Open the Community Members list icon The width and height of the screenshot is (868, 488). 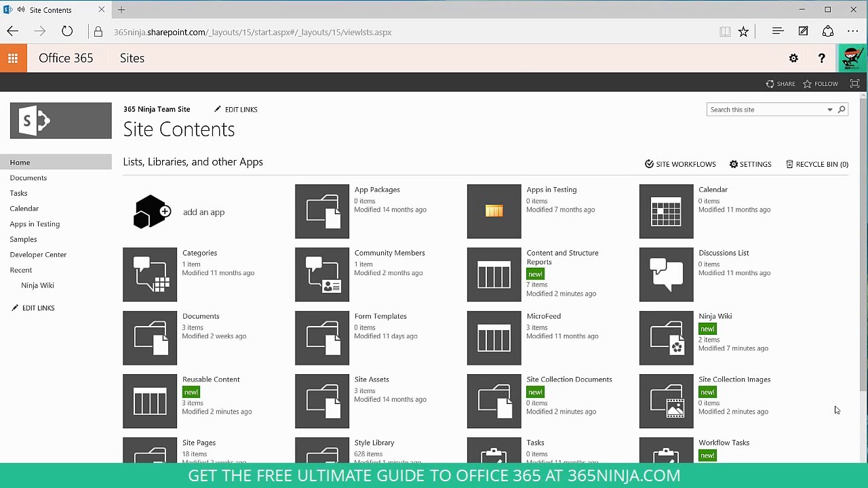322,274
